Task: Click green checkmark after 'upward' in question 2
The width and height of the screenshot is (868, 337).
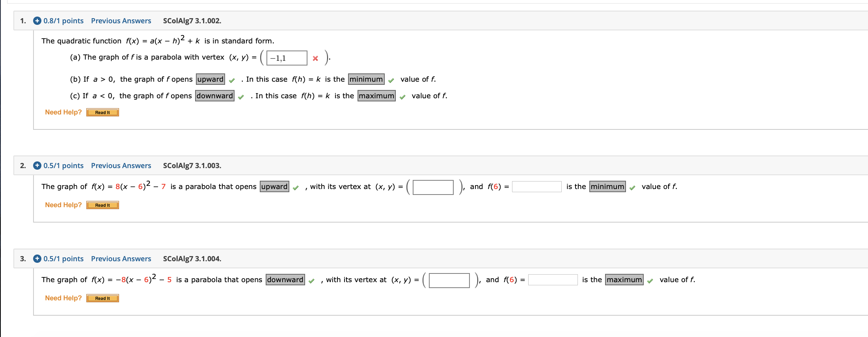Action: 296,188
